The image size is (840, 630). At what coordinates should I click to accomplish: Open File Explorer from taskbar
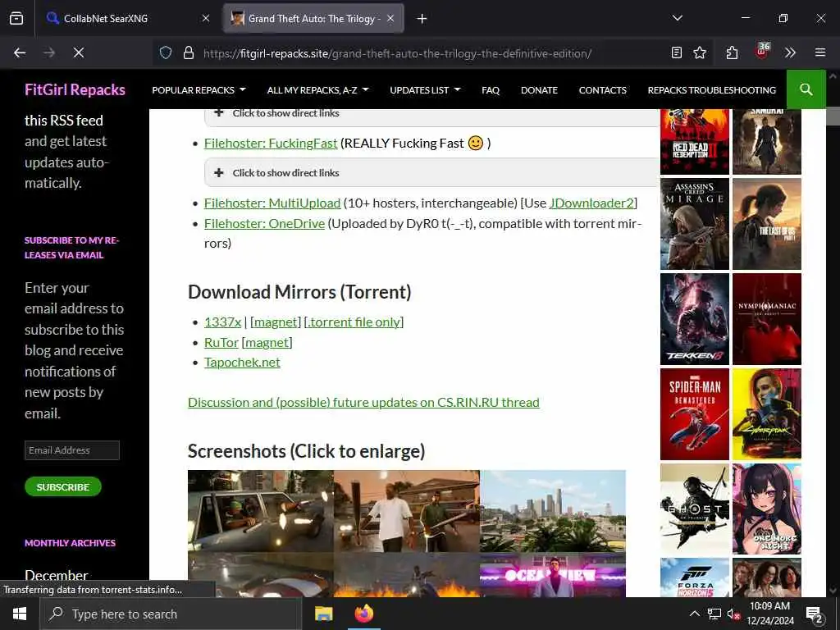pos(323,614)
